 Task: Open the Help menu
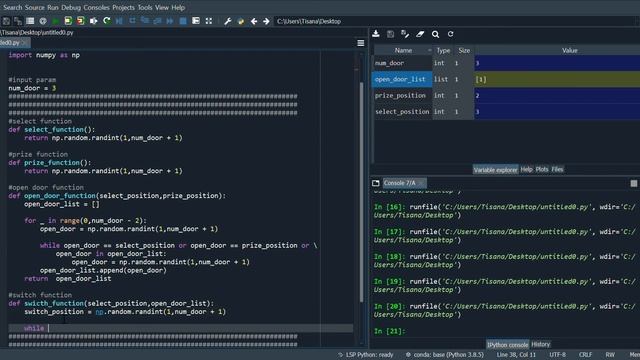[x=178, y=7]
